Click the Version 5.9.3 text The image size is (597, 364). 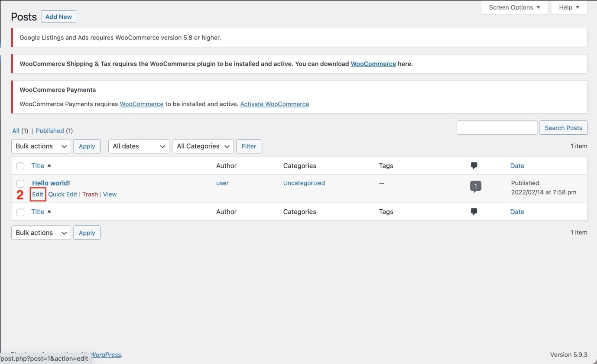click(x=569, y=354)
